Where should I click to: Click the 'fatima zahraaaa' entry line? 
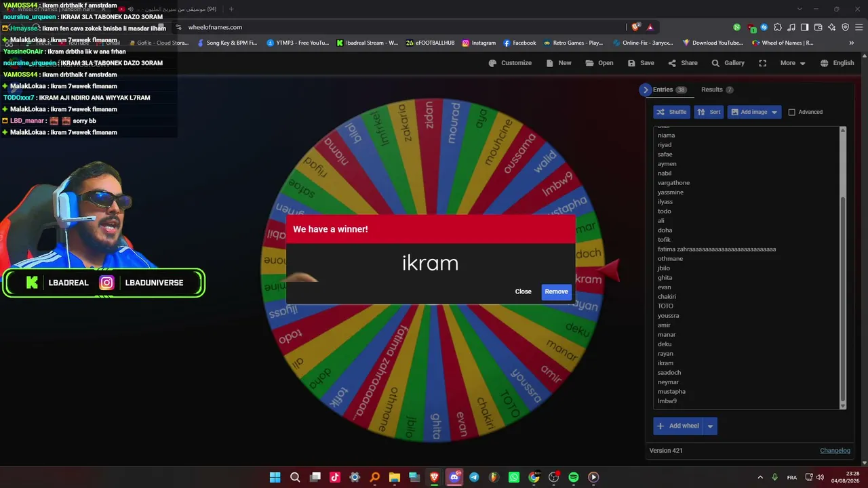click(x=717, y=249)
